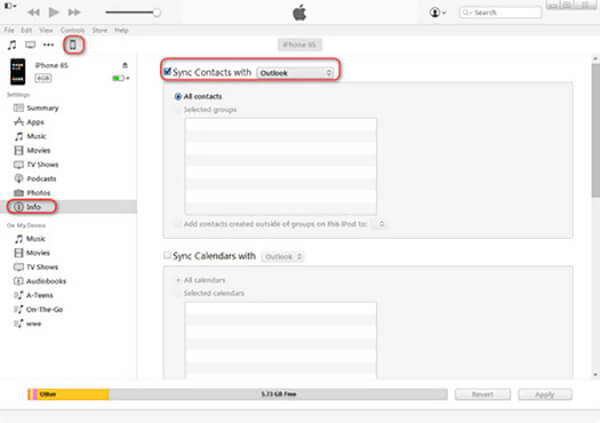The width and height of the screenshot is (600, 423).
Task: Adjust the volume slider knob
Action: click(x=157, y=12)
